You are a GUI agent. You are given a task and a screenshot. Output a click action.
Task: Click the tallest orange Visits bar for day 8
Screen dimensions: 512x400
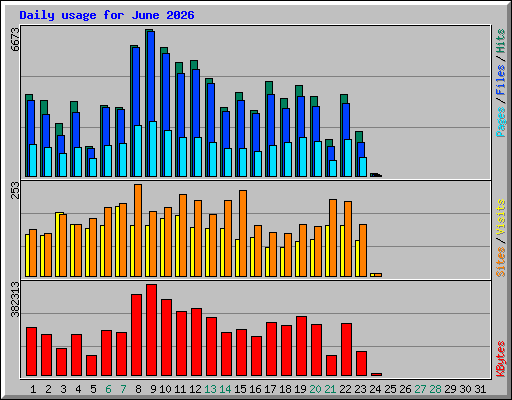click(138, 230)
